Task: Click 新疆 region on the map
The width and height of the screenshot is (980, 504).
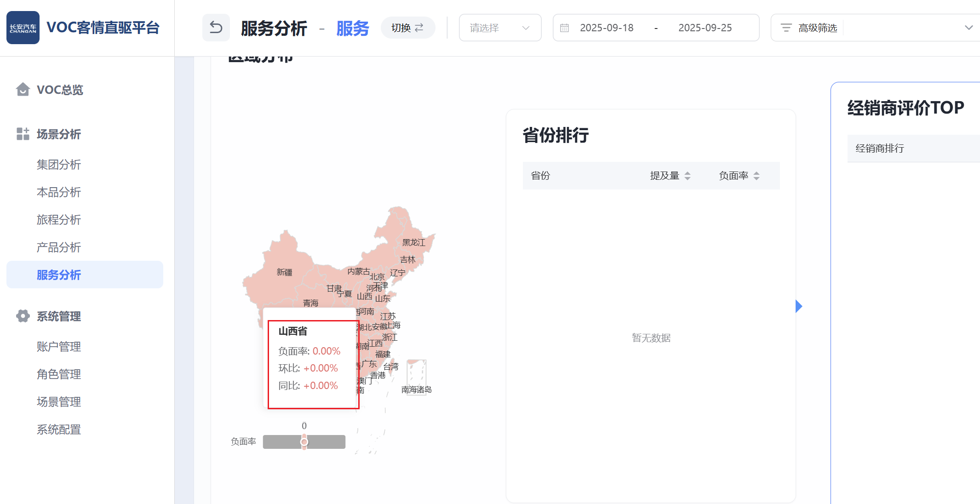Action: pyautogui.click(x=284, y=272)
